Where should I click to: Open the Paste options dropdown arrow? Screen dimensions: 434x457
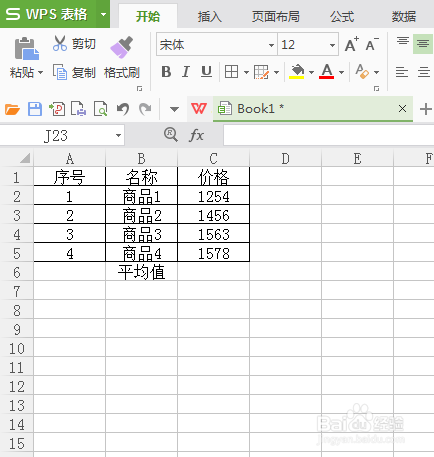[41, 72]
